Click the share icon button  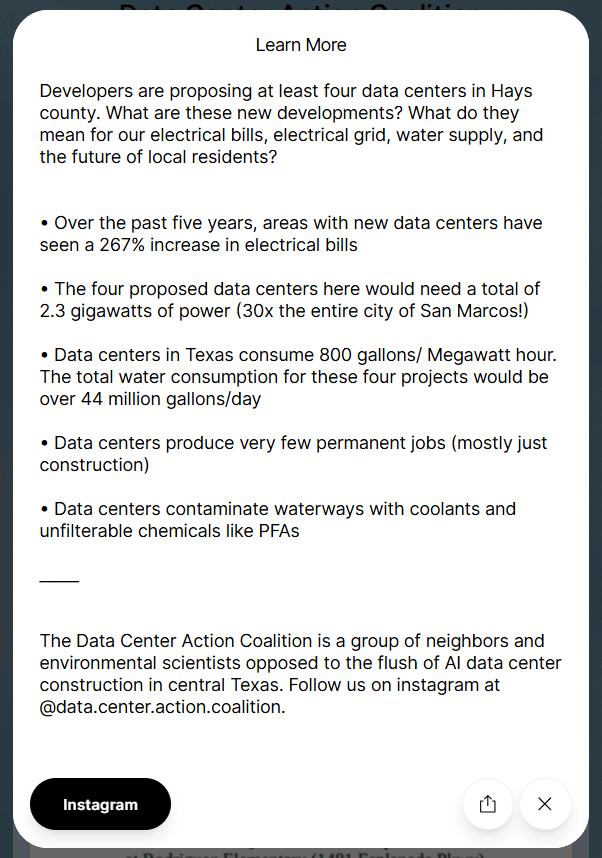click(488, 804)
